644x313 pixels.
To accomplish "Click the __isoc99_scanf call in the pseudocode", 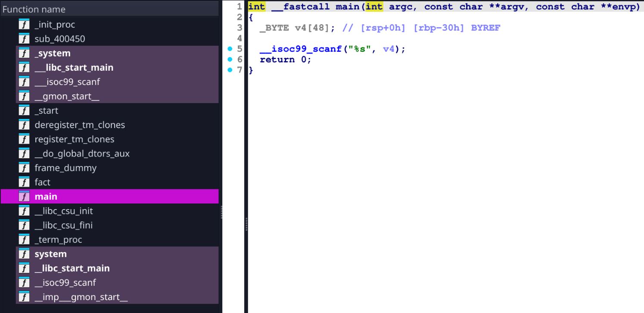I will 301,49.
